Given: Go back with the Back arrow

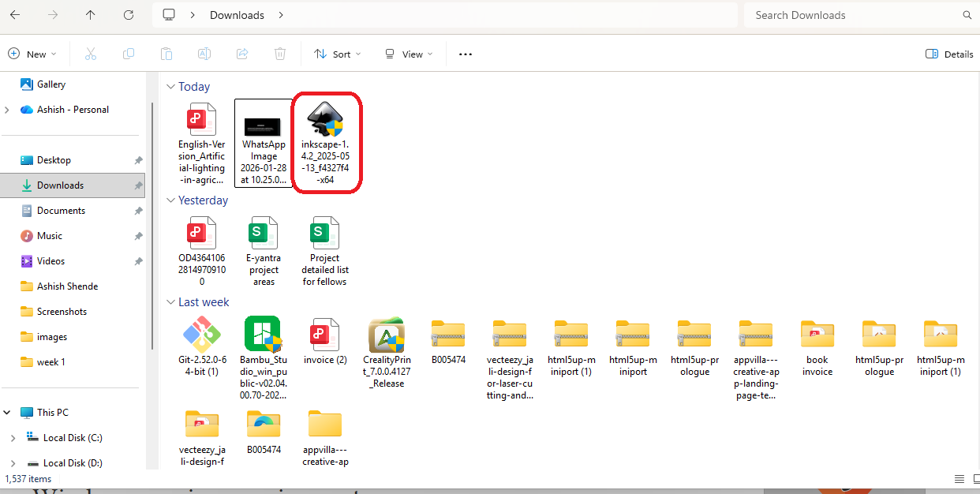Looking at the screenshot, I should pos(15,15).
